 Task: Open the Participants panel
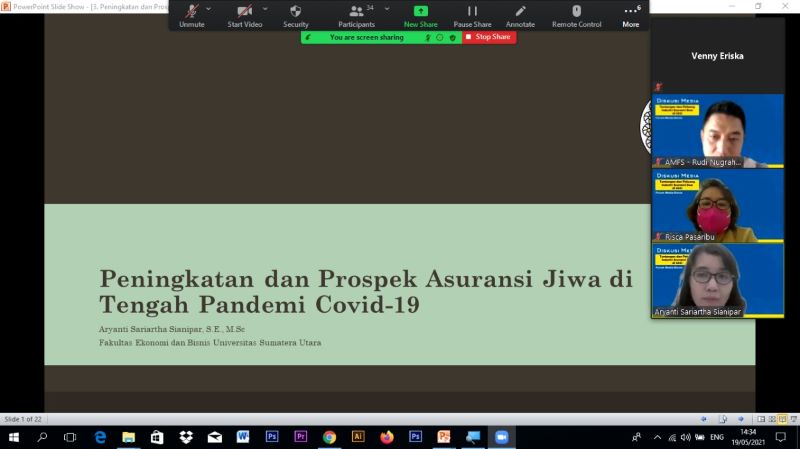pos(356,16)
